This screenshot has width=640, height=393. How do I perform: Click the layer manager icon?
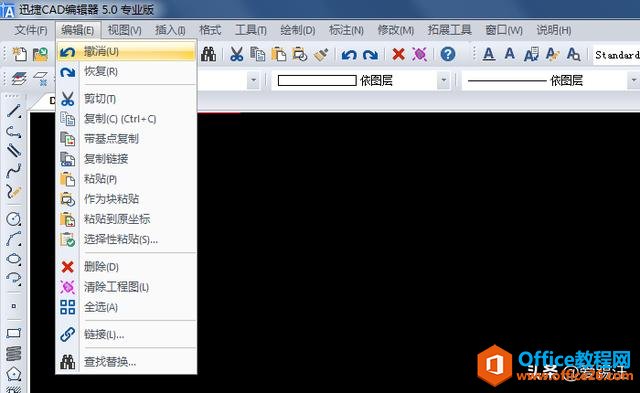tap(19, 78)
